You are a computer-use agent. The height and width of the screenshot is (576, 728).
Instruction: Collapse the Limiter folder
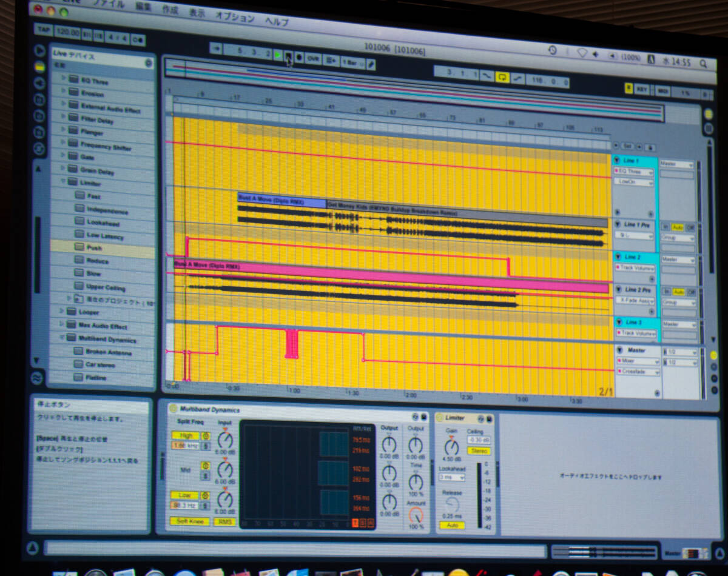pos(62,181)
